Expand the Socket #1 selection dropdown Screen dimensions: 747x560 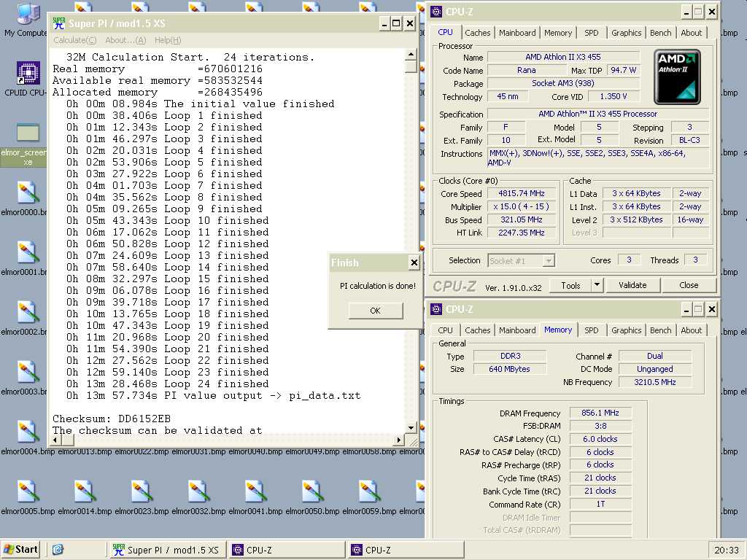click(x=549, y=261)
